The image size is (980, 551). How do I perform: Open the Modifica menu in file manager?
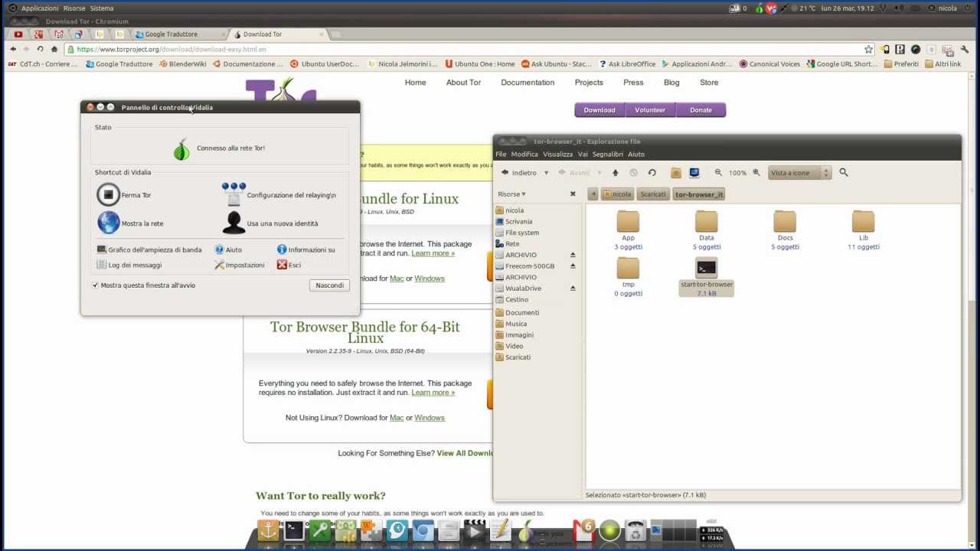click(524, 154)
